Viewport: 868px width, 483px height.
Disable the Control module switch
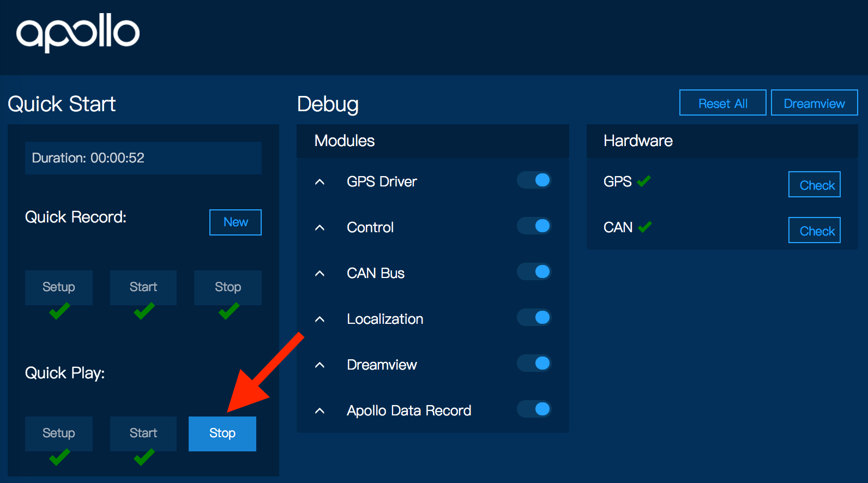[x=534, y=226]
